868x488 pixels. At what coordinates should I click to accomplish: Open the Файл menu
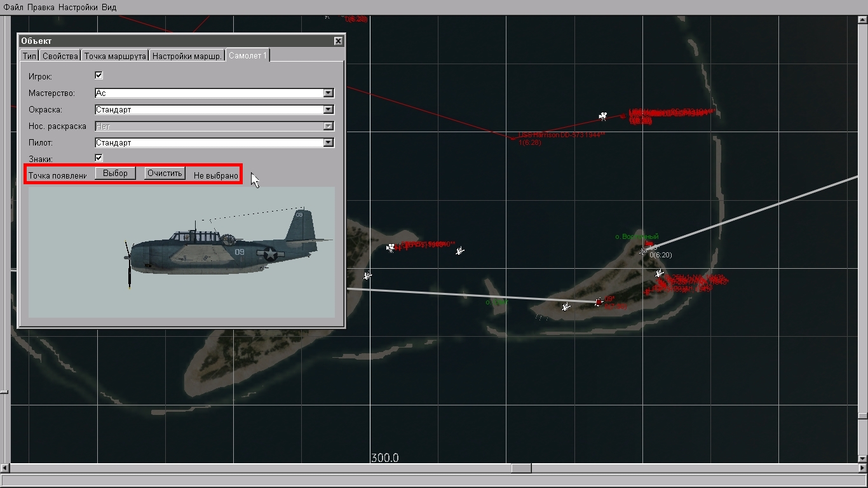pyautogui.click(x=13, y=7)
